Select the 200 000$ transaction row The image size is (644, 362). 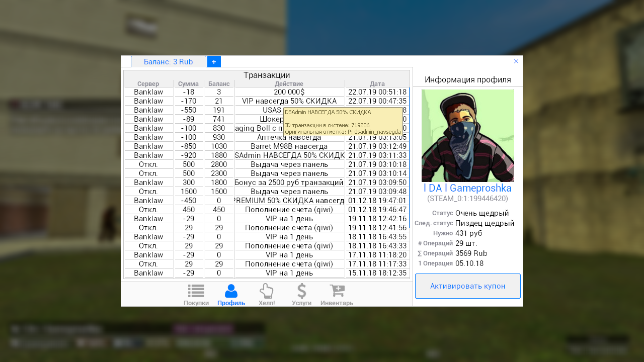(x=289, y=92)
